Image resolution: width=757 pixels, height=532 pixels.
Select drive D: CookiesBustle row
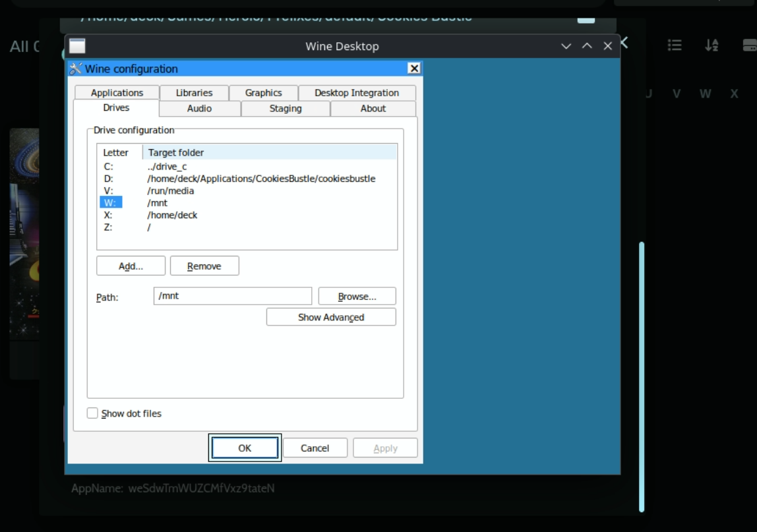[x=247, y=179]
